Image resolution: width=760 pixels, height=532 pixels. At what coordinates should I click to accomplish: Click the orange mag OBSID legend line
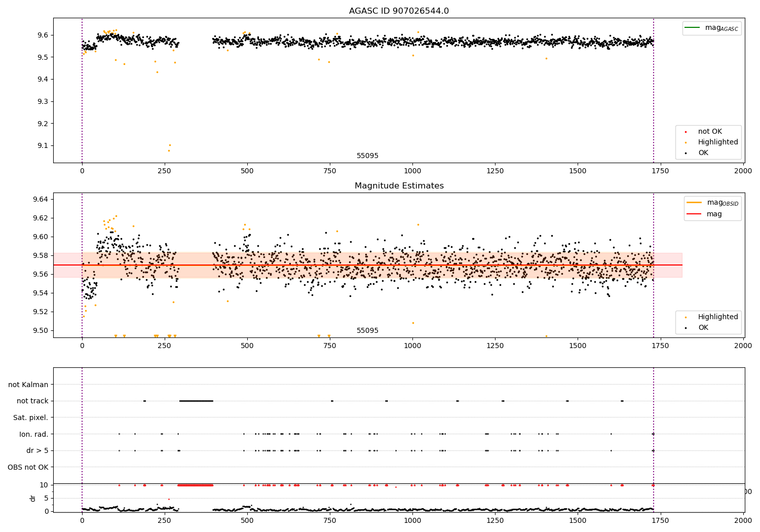pyautogui.click(x=694, y=202)
